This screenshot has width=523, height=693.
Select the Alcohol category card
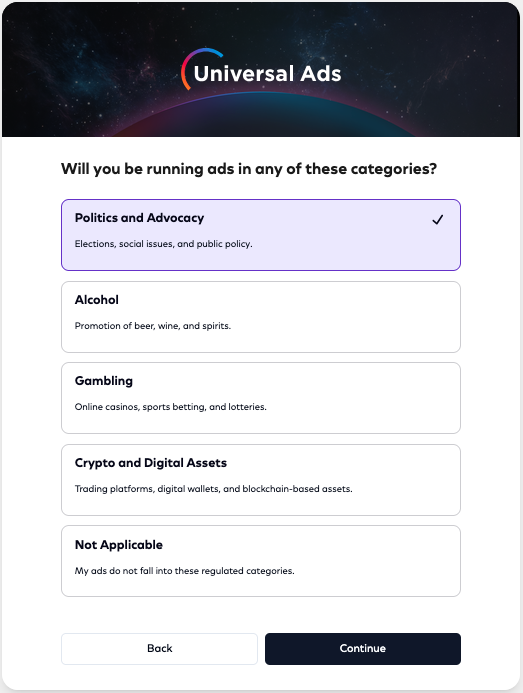pyautogui.click(x=261, y=317)
